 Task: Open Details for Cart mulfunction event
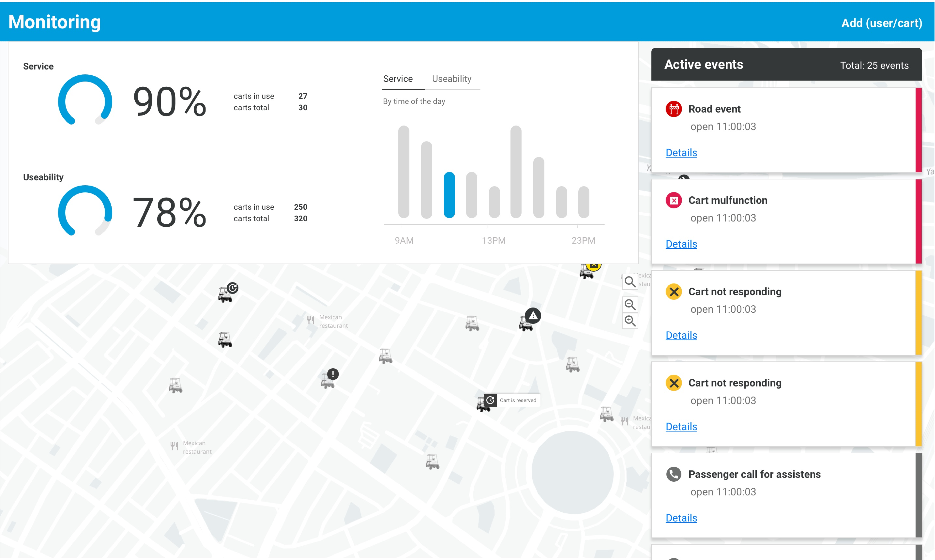click(681, 244)
